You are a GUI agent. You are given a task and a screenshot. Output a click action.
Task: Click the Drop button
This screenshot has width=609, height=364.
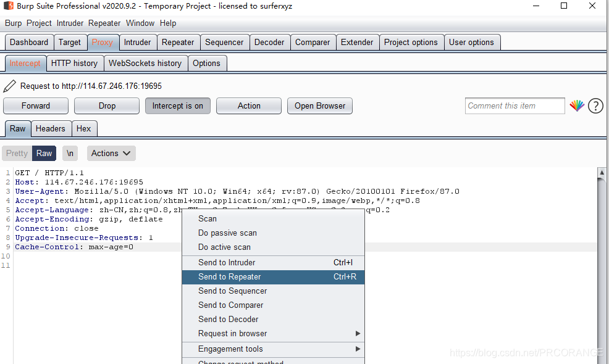click(x=107, y=106)
